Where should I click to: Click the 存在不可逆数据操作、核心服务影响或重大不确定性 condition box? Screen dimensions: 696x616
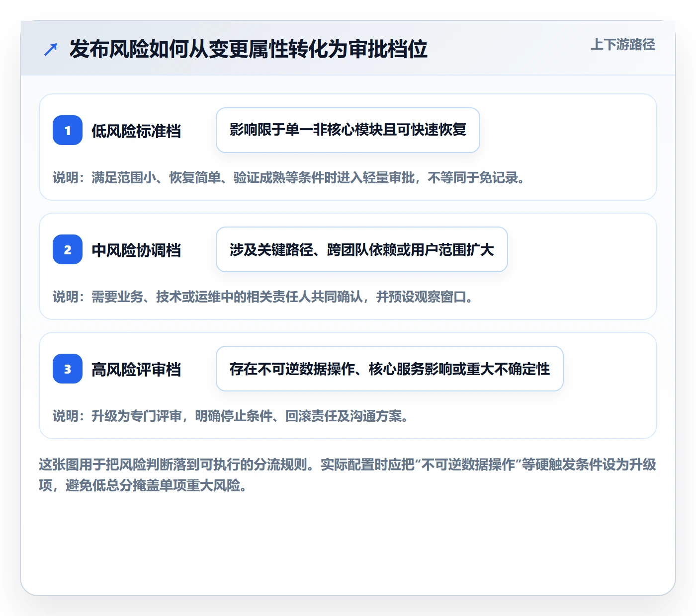pos(390,369)
